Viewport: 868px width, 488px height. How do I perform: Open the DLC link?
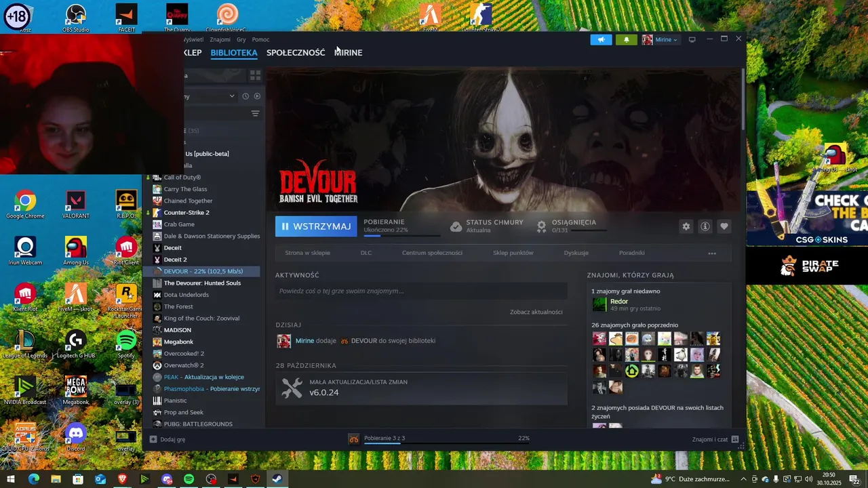click(x=366, y=253)
